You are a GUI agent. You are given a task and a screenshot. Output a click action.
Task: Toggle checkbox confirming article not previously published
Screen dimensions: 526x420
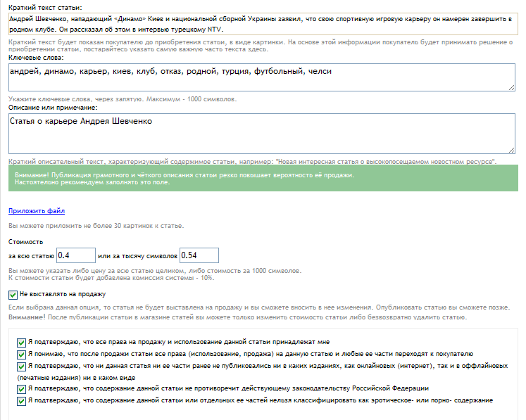[21, 367]
